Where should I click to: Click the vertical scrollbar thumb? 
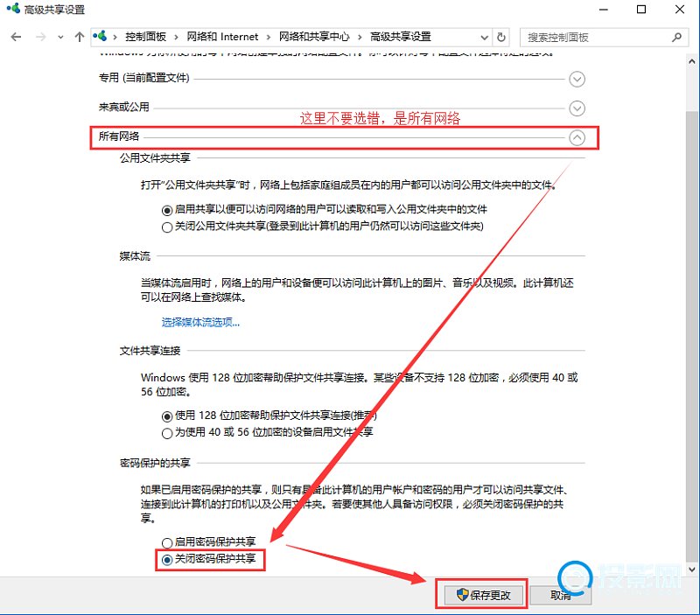tap(692, 336)
